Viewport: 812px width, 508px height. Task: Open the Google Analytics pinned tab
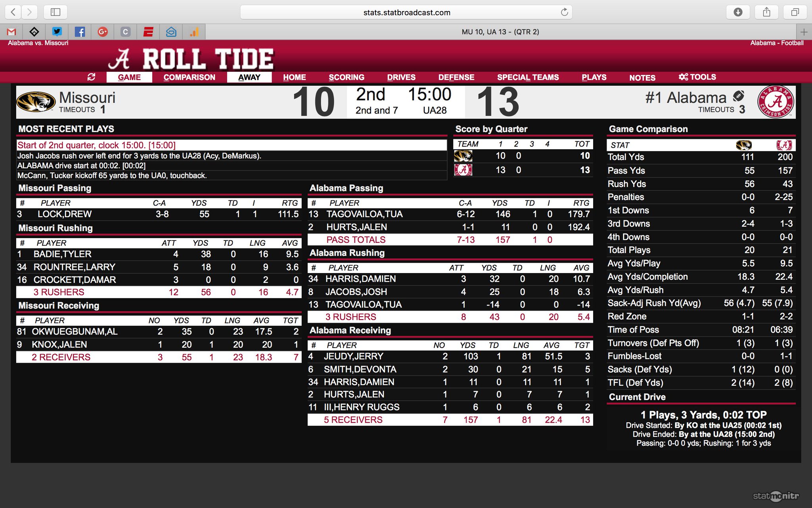tap(194, 32)
